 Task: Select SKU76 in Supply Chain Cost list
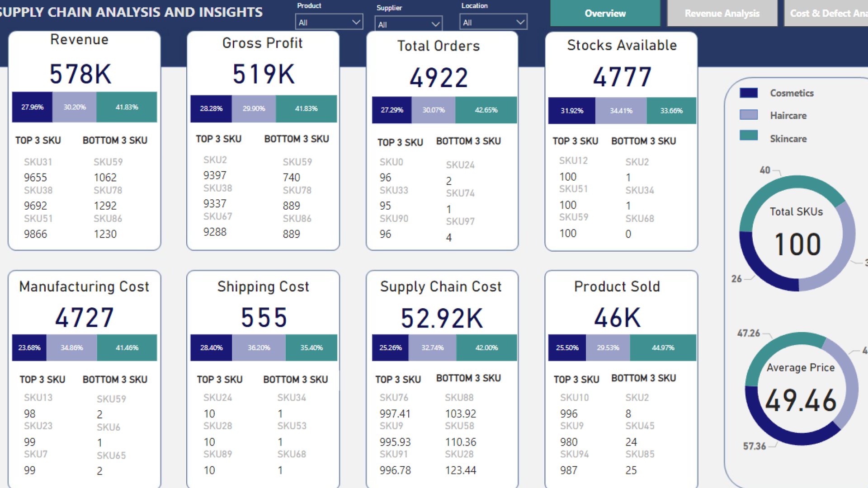click(x=394, y=398)
